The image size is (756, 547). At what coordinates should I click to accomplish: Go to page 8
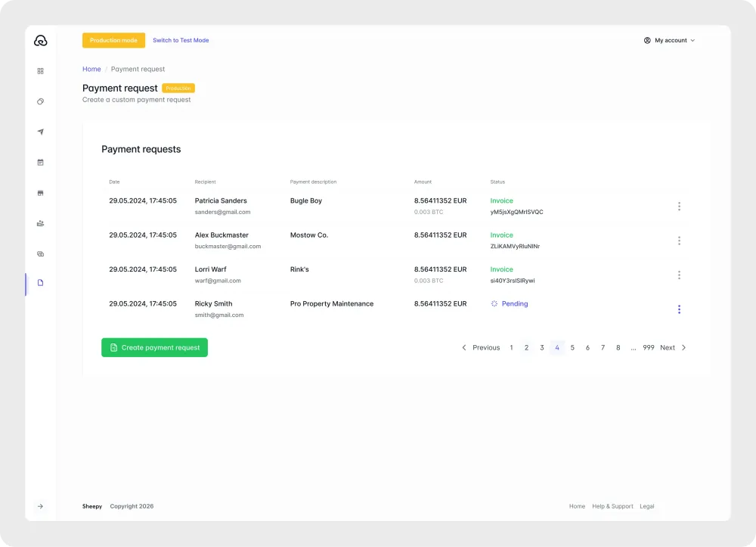point(618,347)
